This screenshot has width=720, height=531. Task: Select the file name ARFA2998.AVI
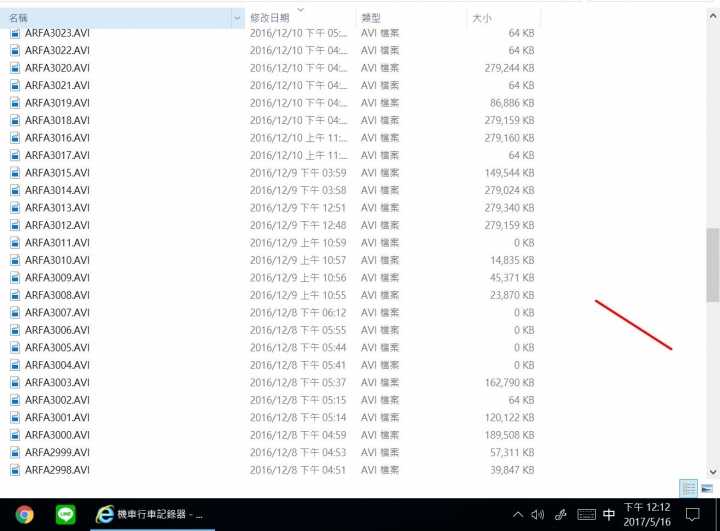pos(57,470)
